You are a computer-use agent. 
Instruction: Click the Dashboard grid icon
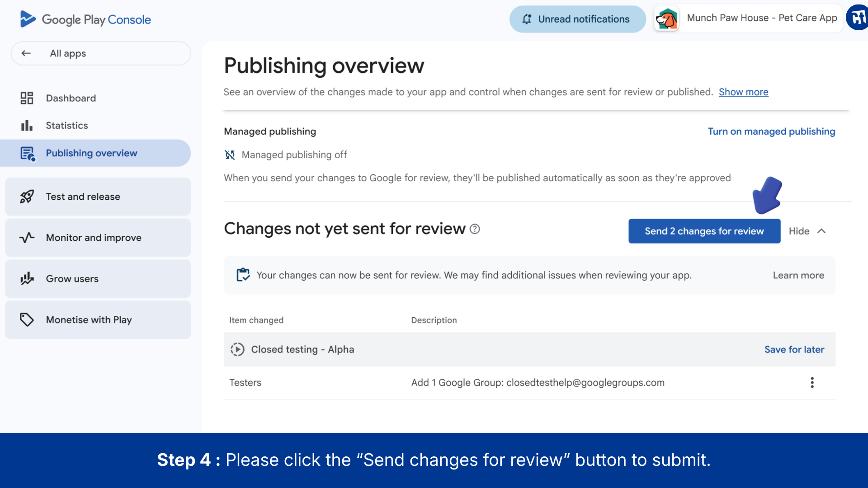27,98
